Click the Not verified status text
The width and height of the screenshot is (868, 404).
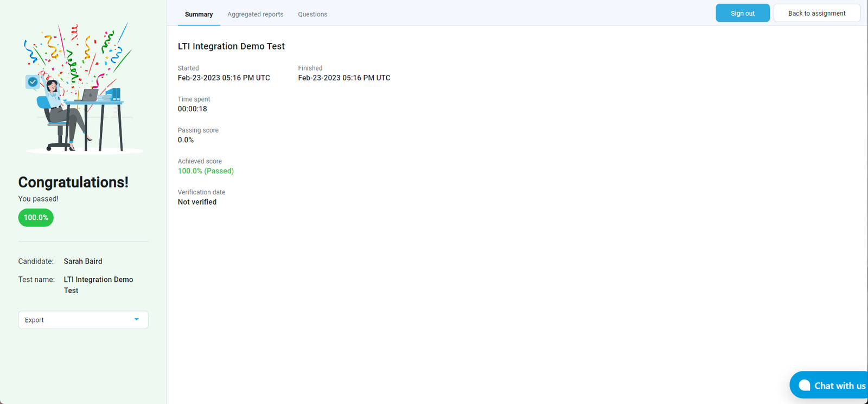[x=197, y=202]
